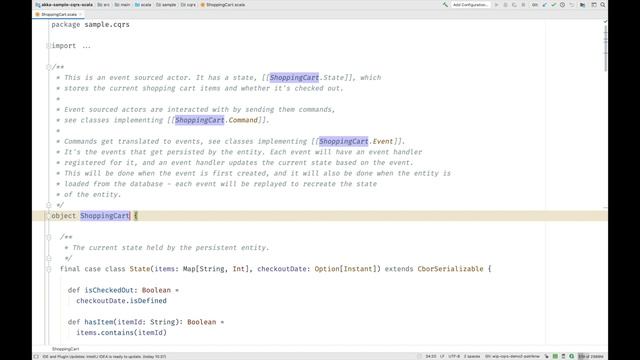Click the 2 spaces indent setting
Screen dimensions: 640x360
tap(472, 356)
